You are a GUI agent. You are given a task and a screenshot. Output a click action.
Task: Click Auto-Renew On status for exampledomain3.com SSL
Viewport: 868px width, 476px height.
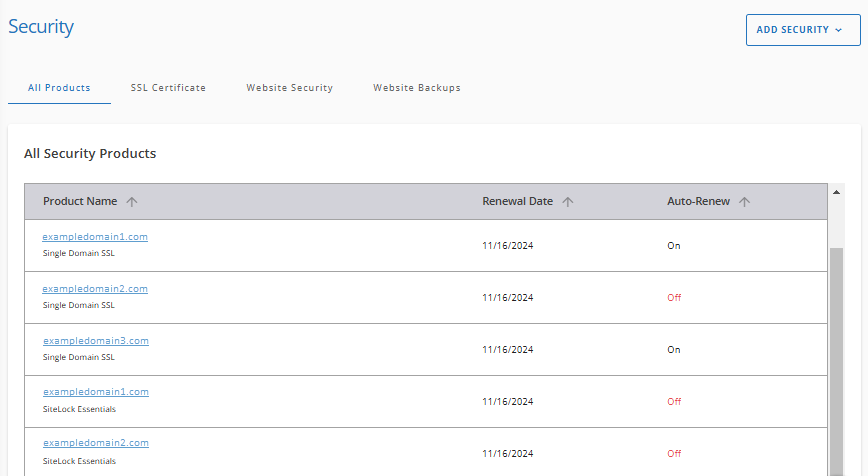[674, 350]
